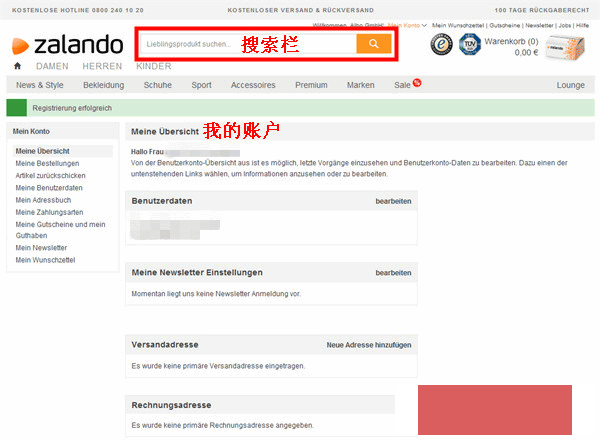Viewport: 600px width, 440px height.
Task: Open Sport menu
Action: pyautogui.click(x=202, y=85)
